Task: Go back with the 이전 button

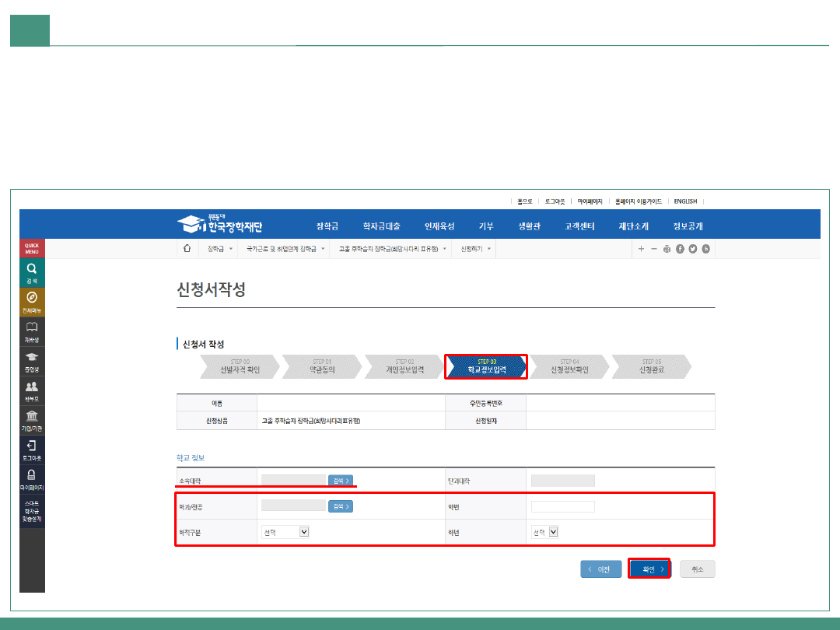Action: pyautogui.click(x=600, y=569)
